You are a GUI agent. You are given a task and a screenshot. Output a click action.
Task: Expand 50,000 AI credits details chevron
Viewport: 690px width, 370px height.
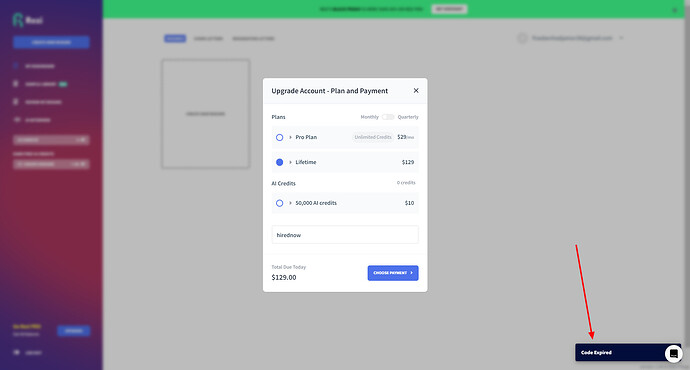(290, 203)
